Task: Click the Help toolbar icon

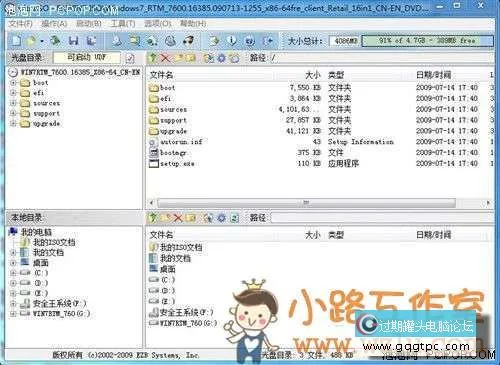Action: tap(250, 41)
